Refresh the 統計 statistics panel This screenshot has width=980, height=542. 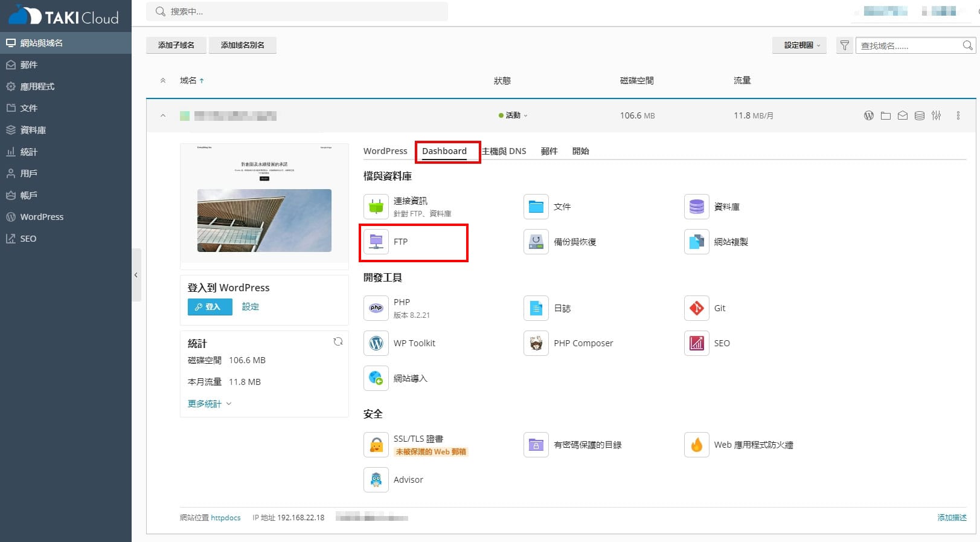pyautogui.click(x=338, y=341)
